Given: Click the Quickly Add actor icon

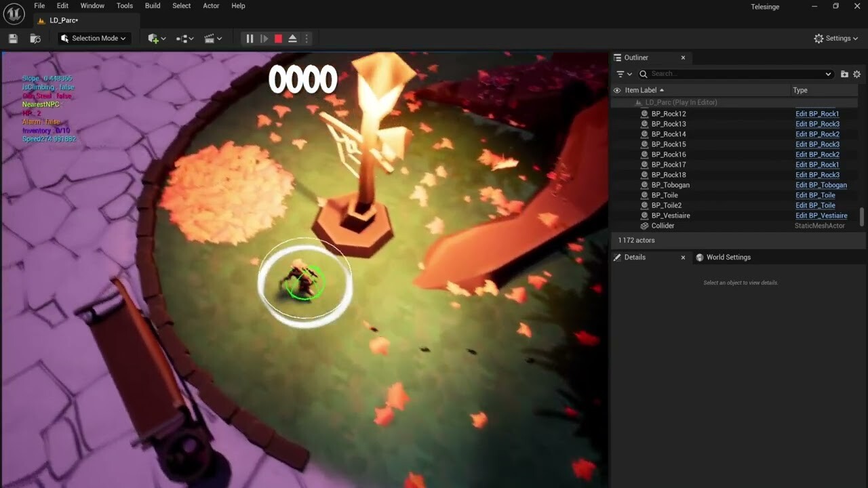Looking at the screenshot, I should (155, 39).
